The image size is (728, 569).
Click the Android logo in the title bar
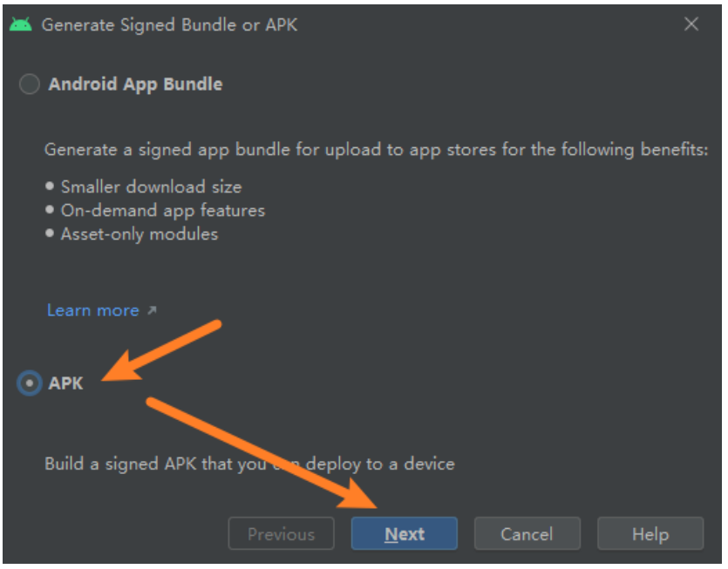(x=21, y=24)
